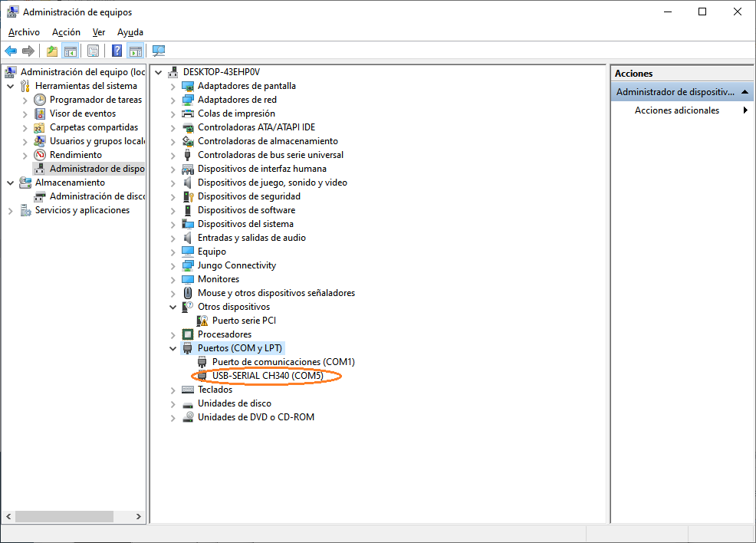
Task: Open the Ver menu
Action: (x=99, y=32)
